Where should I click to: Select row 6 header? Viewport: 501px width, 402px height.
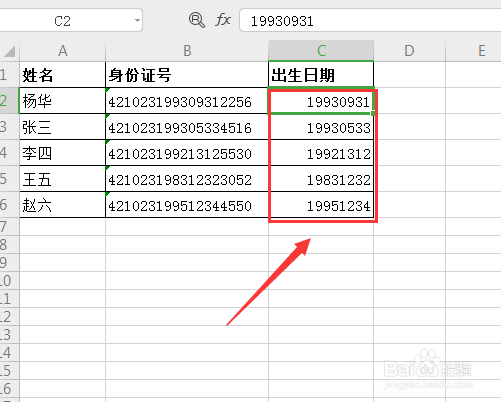(9, 204)
